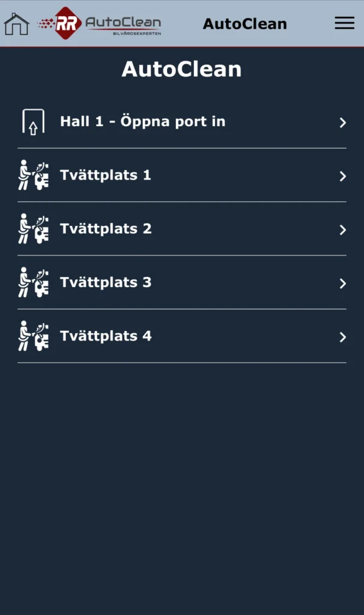Tap the car wash icon for Tvättplats 1
The image size is (364, 615).
point(33,175)
